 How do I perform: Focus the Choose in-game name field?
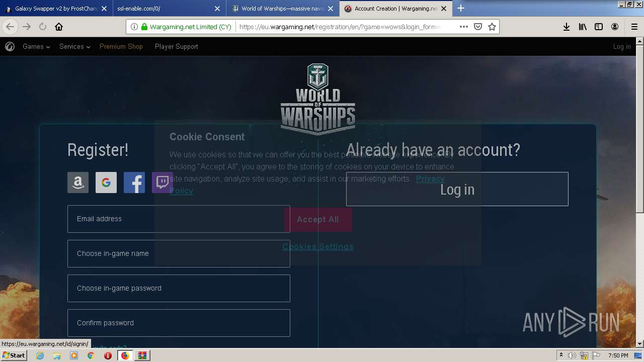(179, 253)
